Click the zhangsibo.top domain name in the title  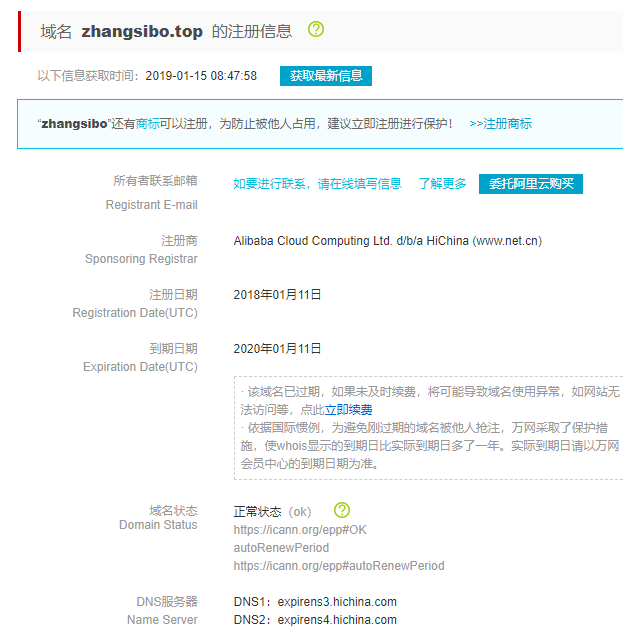pyautogui.click(x=142, y=31)
